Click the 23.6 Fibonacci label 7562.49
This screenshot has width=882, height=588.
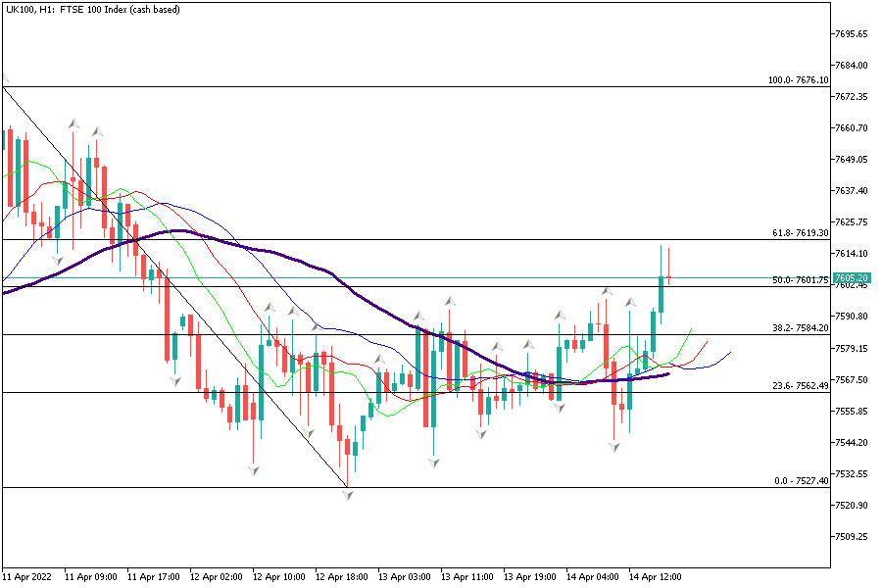click(800, 386)
